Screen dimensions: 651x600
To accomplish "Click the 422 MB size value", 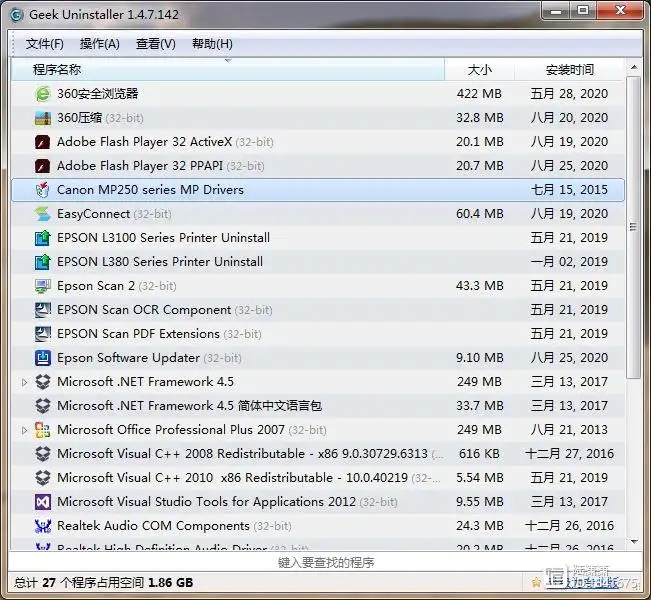I will pyautogui.click(x=479, y=94).
